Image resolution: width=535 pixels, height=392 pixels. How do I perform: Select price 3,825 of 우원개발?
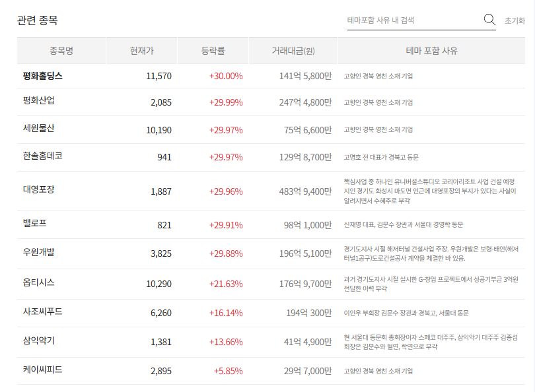click(x=161, y=253)
